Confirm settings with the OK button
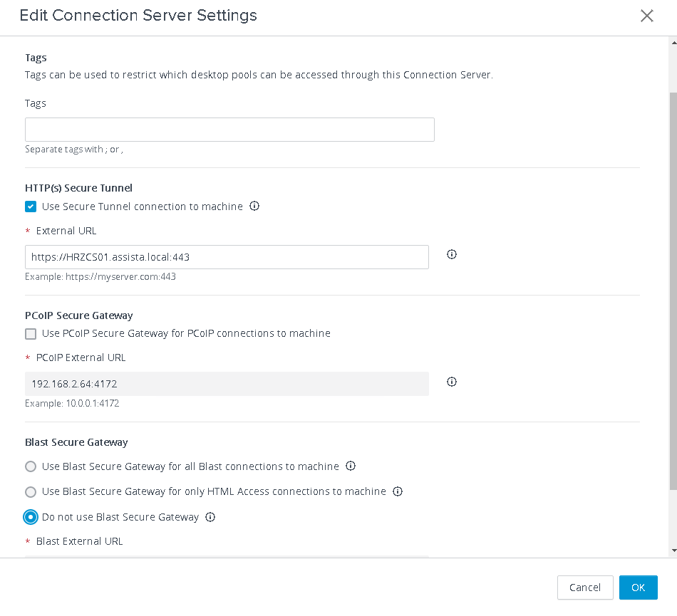The image size is (677, 616). (638, 587)
